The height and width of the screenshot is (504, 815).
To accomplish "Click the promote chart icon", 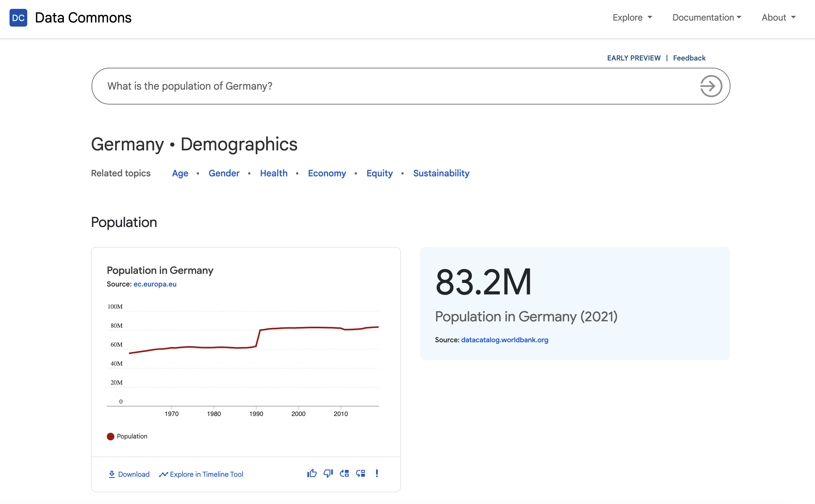I will tap(344, 473).
